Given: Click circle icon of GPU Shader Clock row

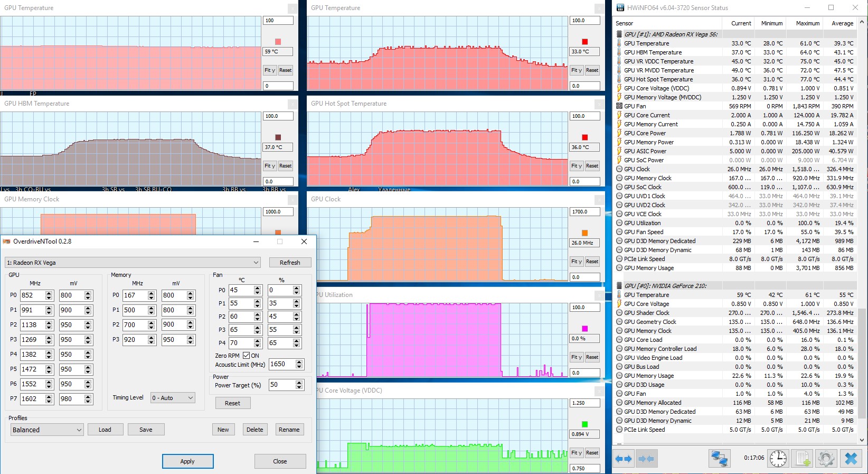Looking at the screenshot, I should (619, 313).
